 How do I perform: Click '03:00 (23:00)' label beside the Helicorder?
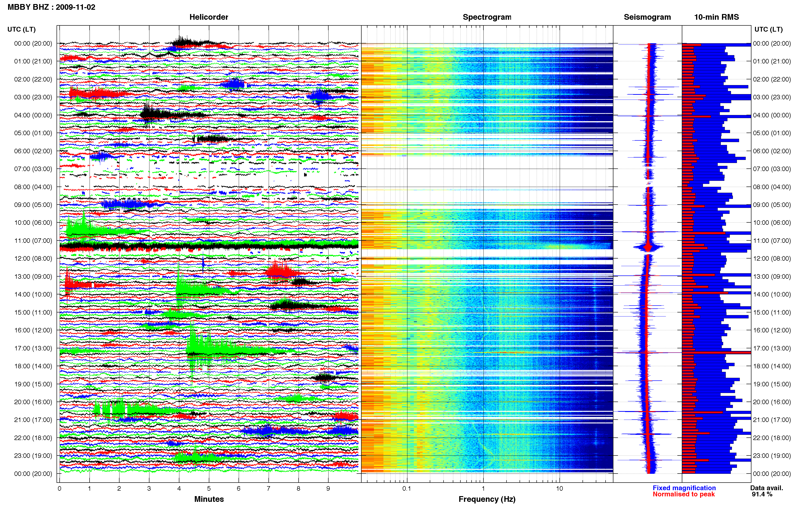[33, 97]
